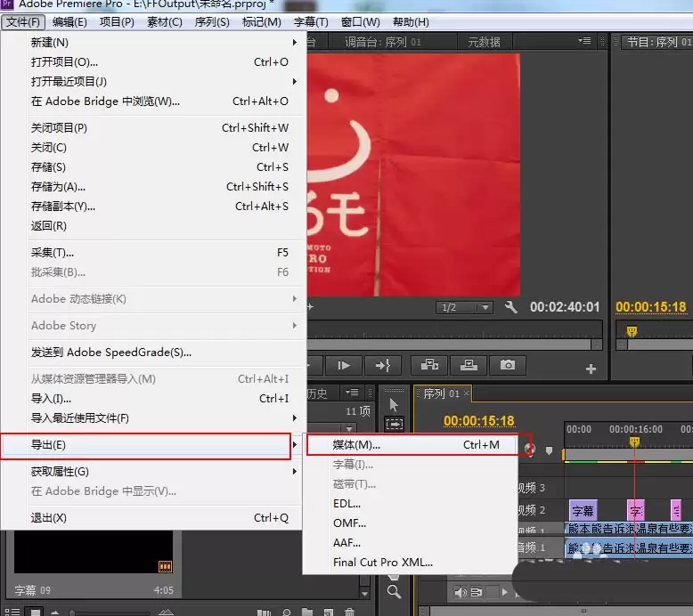Select OMF... export option
Screen dimensions: 693x616
411,523
